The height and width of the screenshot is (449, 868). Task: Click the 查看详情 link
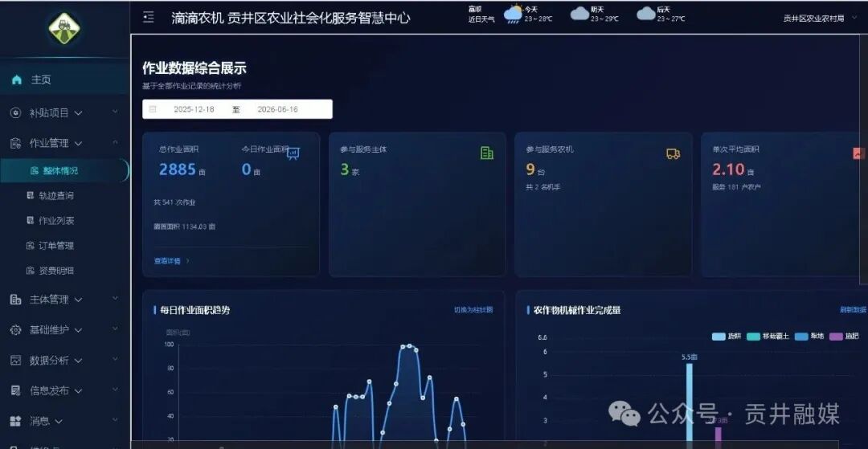pos(172,261)
